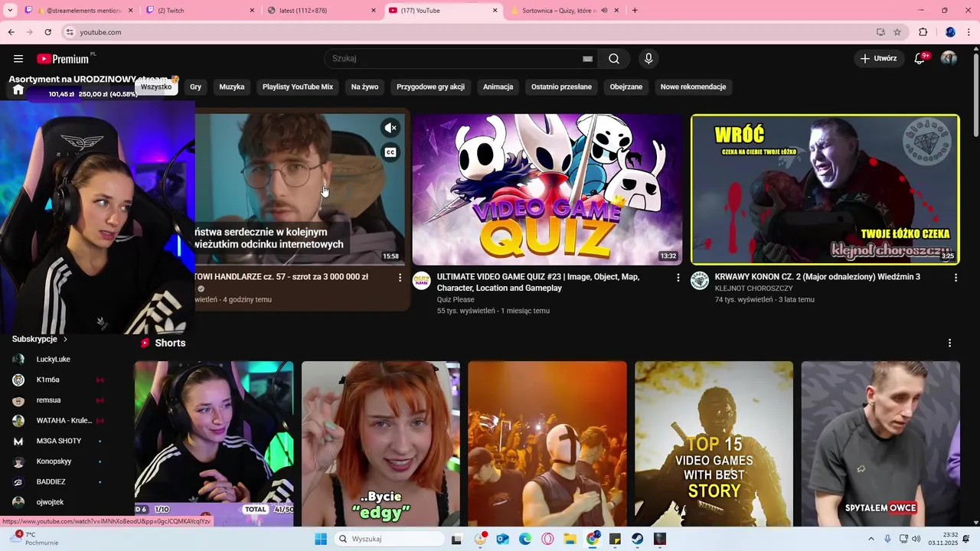Open Steam from the taskbar
The image size is (980, 551).
[x=637, y=539]
